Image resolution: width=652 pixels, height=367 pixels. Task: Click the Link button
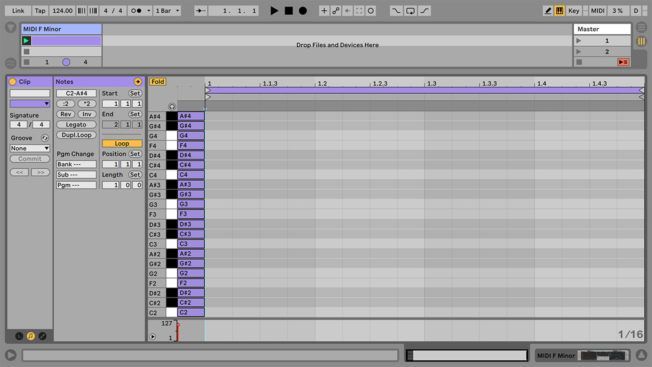tap(18, 11)
